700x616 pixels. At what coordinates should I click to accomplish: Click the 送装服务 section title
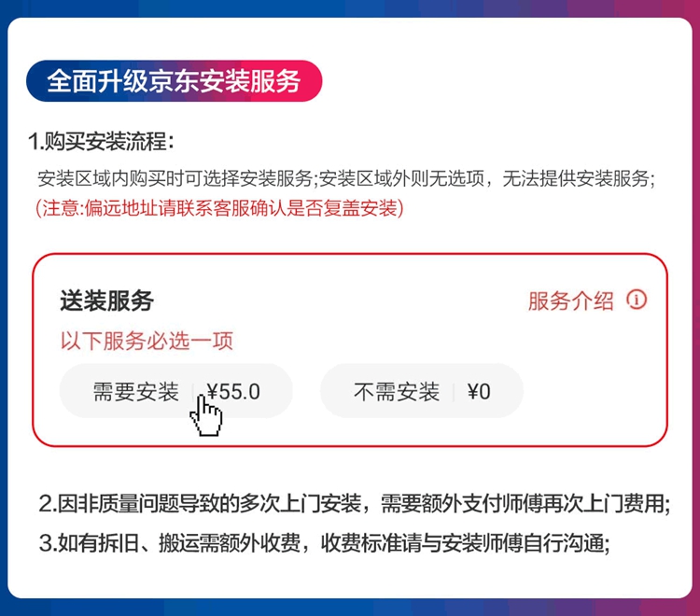click(x=106, y=301)
